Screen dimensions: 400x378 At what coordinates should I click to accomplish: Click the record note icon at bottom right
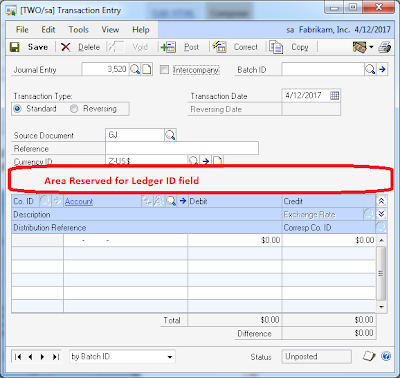click(369, 356)
